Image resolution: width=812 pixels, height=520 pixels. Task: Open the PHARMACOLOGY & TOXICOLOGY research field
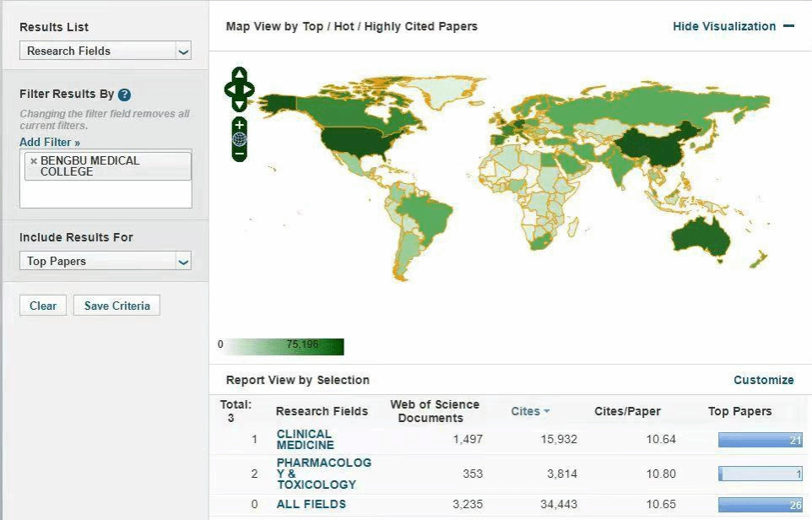point(323,474)
